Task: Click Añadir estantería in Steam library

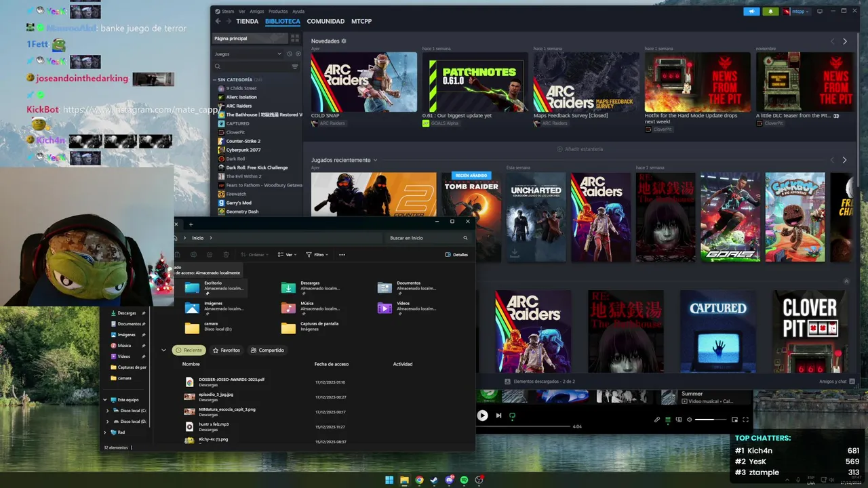Action: [580, 148]
